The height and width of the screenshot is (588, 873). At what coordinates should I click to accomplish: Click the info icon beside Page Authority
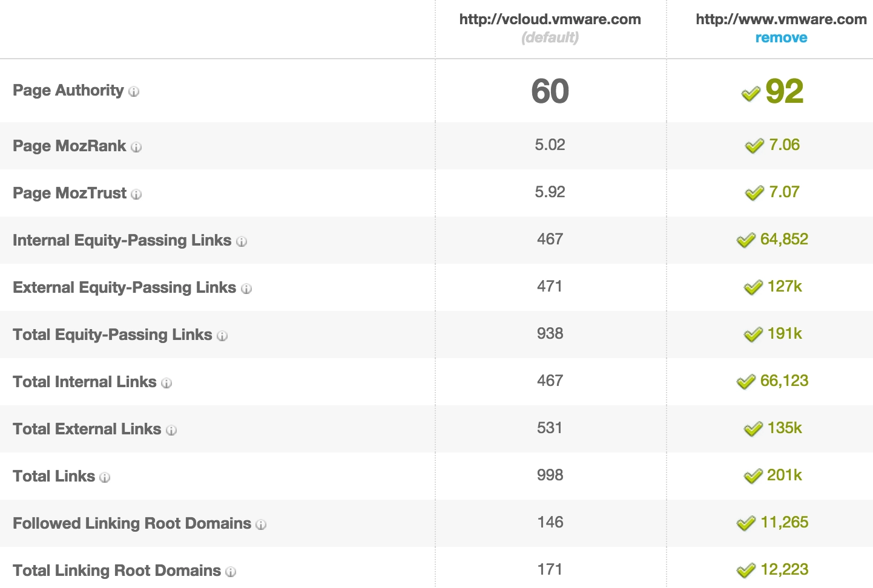point(134,92)
